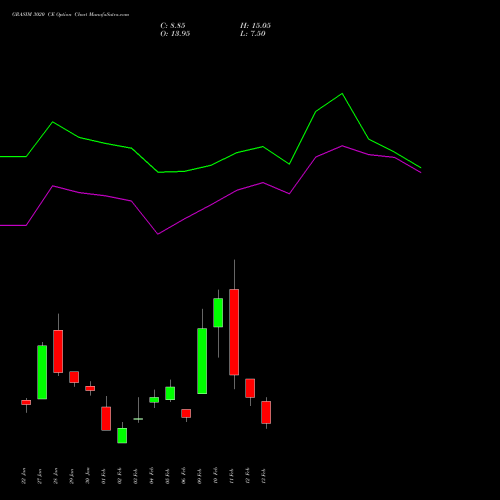500x500 pixels.
Task: Click the lowest dip of the purple indicator line
Action: pyautogui.click(x=158, y=234)
